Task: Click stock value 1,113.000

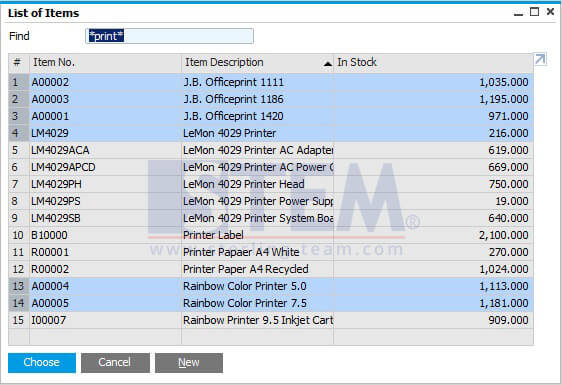Action: (x=504, y=286)
